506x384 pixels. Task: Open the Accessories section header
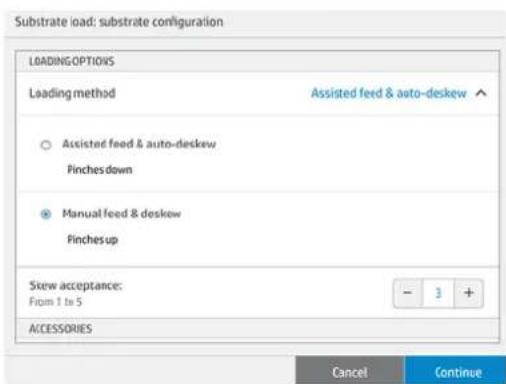(x=257, y=329)
